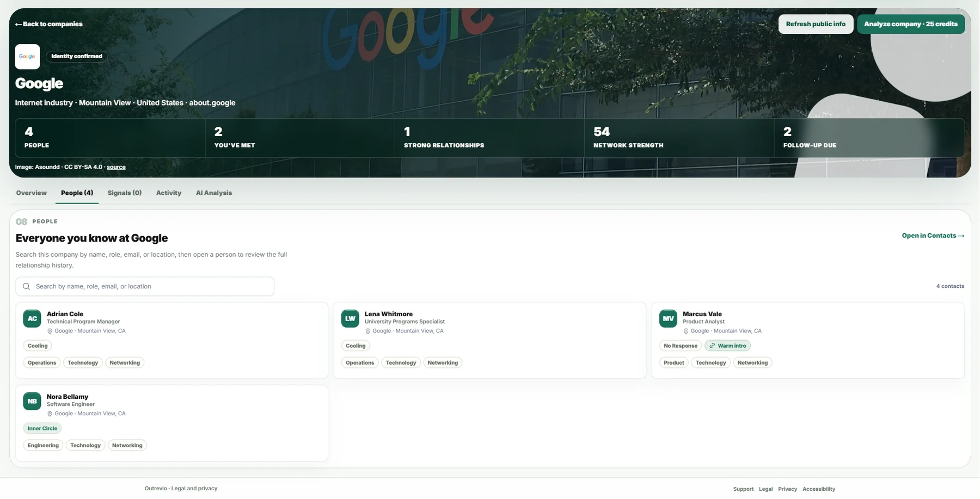Click the search magnifier icon
The width and height of the screenshot is (980, 499).
26,286
